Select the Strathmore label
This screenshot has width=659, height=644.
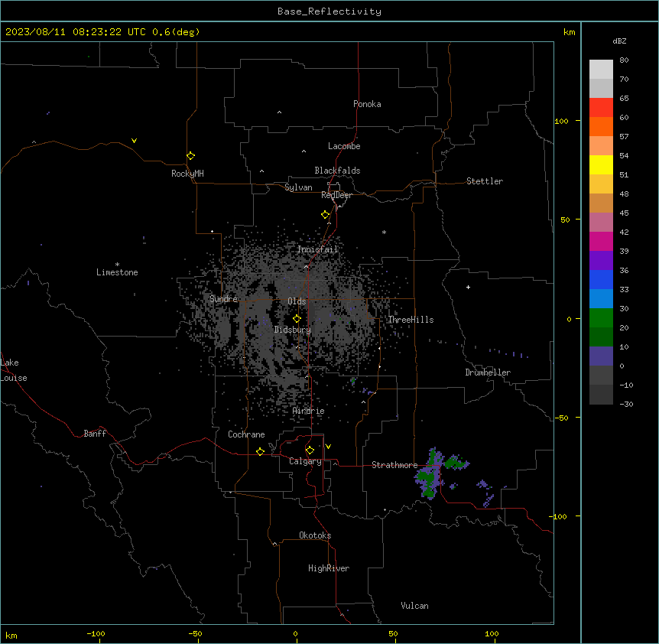394,465
